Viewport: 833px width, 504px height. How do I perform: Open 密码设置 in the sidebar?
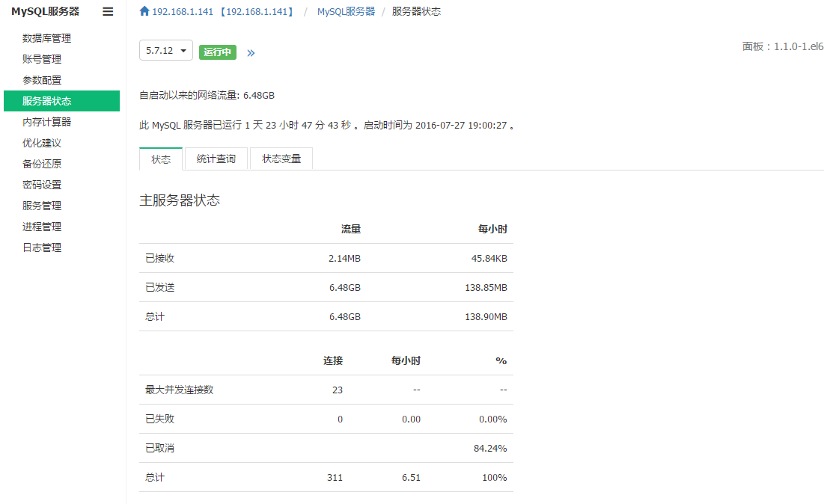tap(42, 185)
